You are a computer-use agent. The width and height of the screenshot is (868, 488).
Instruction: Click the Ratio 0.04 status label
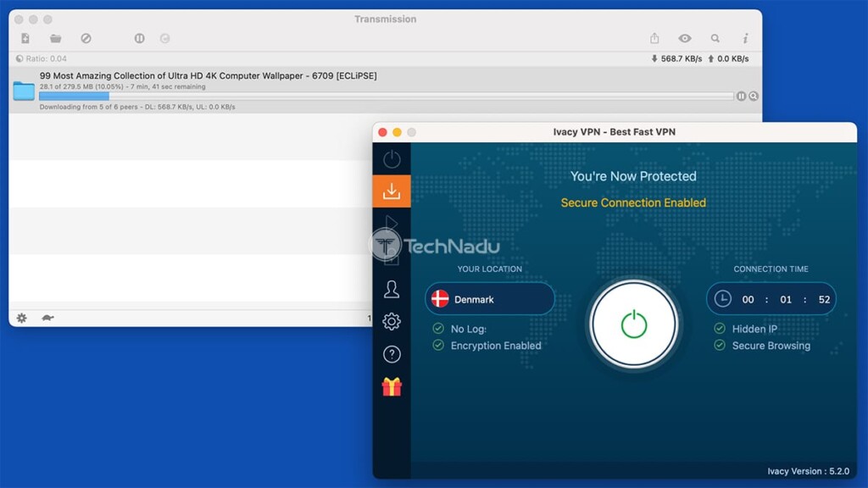42,58
